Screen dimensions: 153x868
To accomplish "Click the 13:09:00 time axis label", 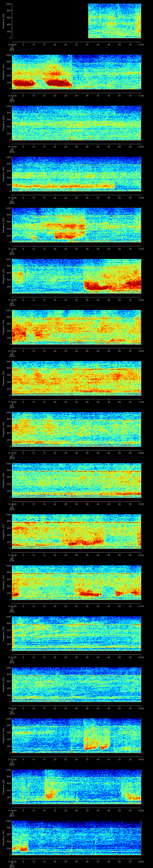I will point(12,44).
